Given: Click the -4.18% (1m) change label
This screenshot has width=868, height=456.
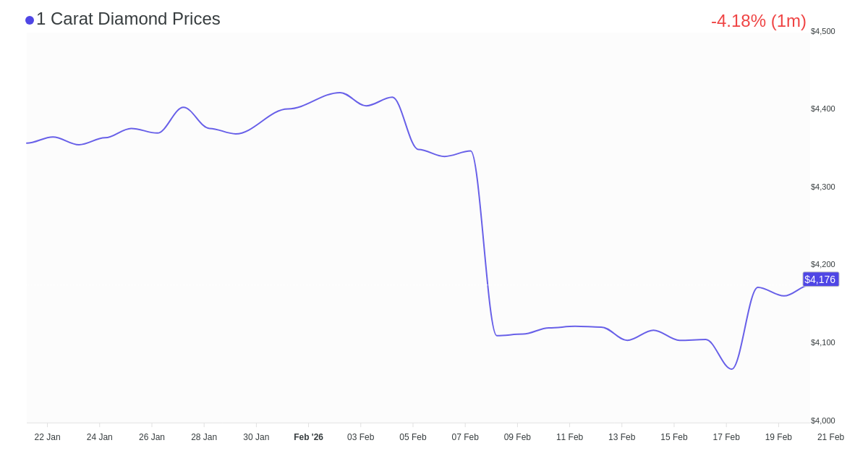Looking at the screenshot, I should click(758, 21).
